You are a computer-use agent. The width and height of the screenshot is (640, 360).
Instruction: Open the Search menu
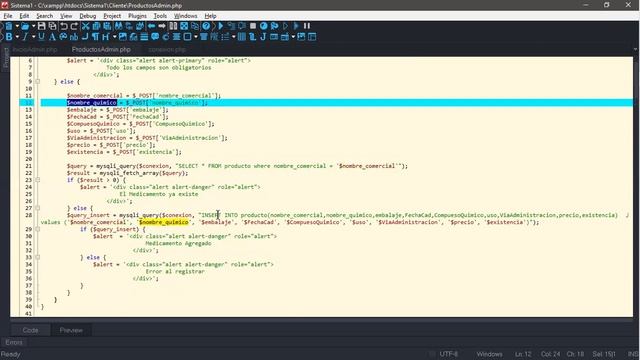coord(44,16)
